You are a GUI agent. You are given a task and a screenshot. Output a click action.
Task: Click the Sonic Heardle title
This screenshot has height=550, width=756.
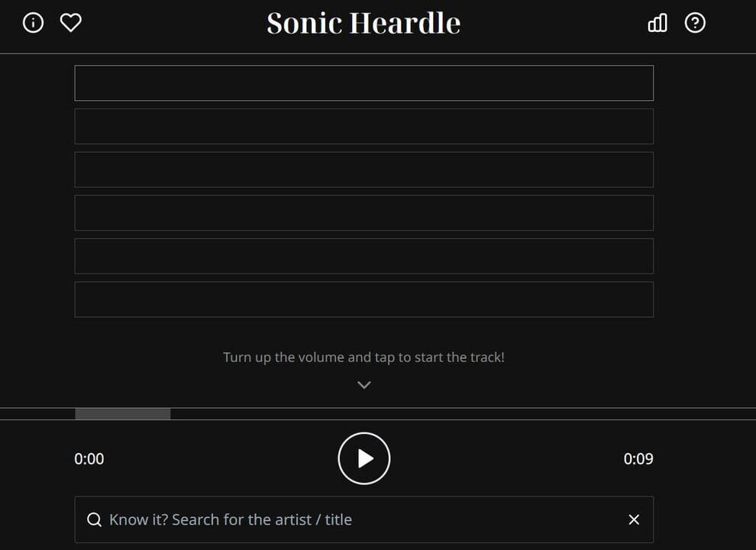pos(363,23)
